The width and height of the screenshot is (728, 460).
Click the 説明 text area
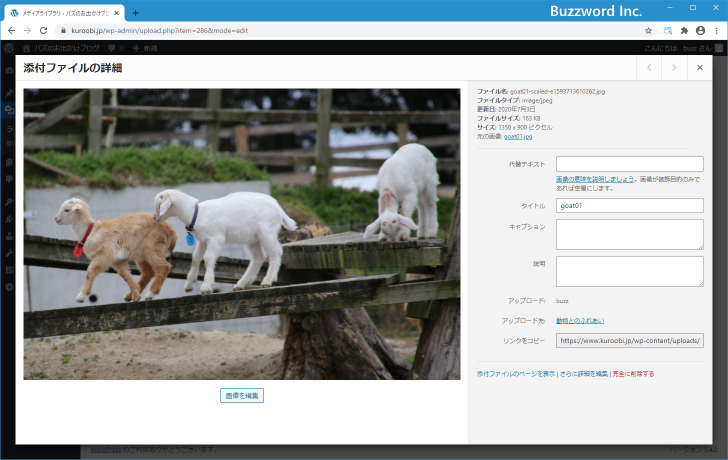coord(629,271)
